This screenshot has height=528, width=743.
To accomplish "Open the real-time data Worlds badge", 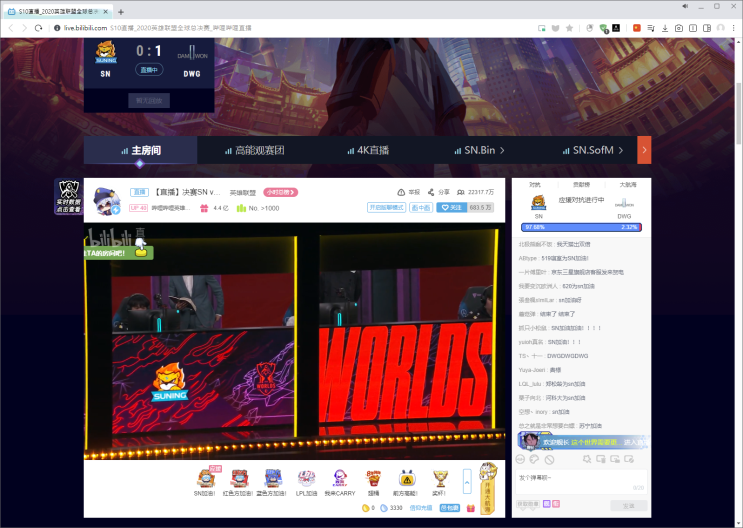I will (69, 196).
